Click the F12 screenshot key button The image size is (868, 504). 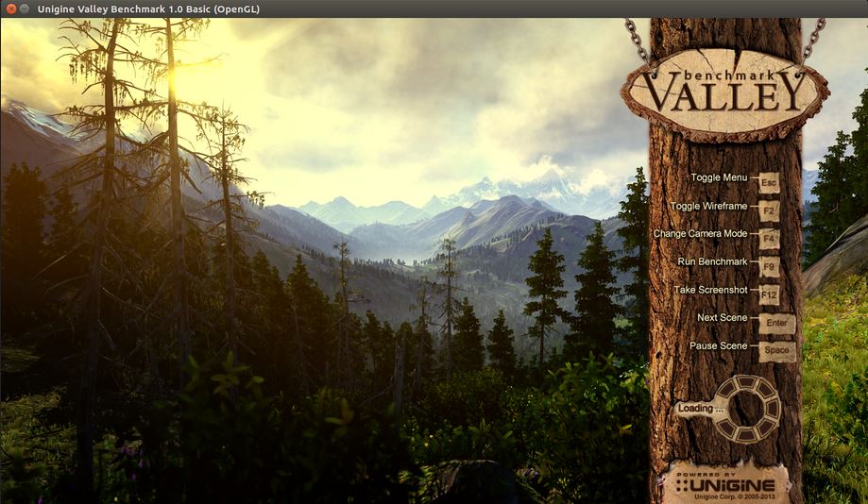click(x=769, y=294)
